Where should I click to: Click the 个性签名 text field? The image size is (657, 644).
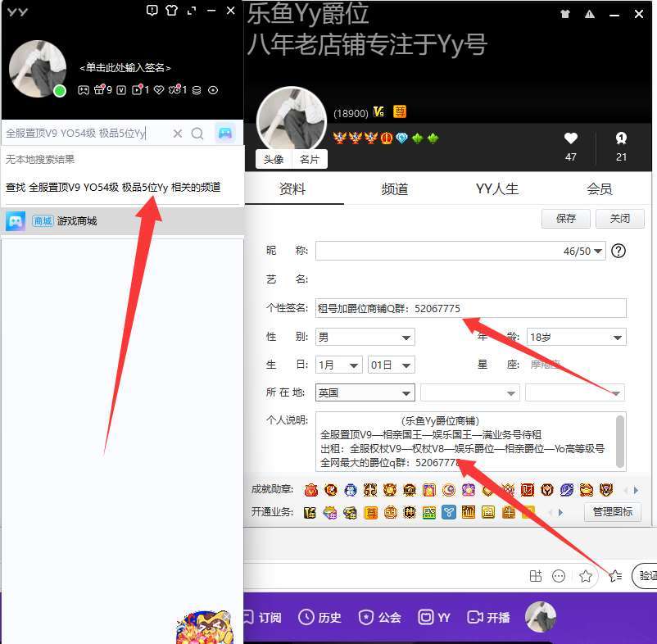(471, 308)
